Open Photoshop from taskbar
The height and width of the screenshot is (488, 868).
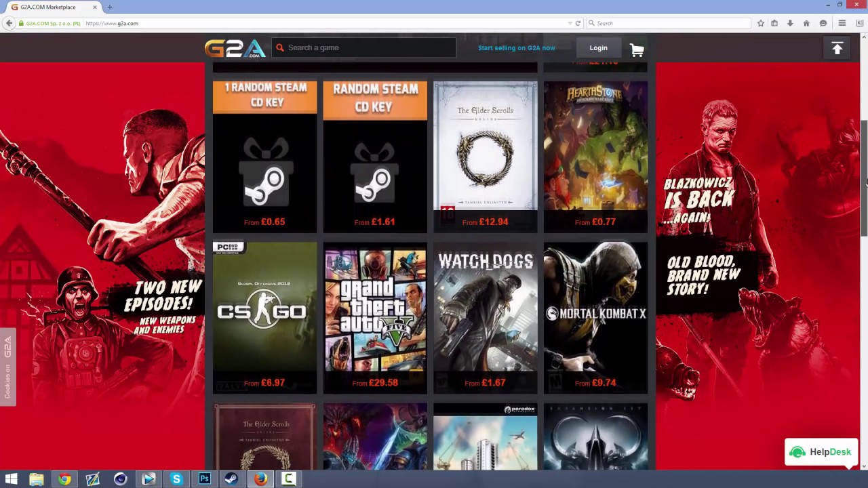click(204, 479)
